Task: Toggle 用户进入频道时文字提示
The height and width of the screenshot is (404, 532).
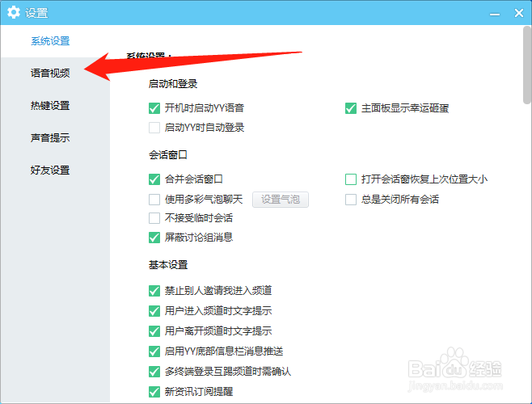Action: pos(154,311)
